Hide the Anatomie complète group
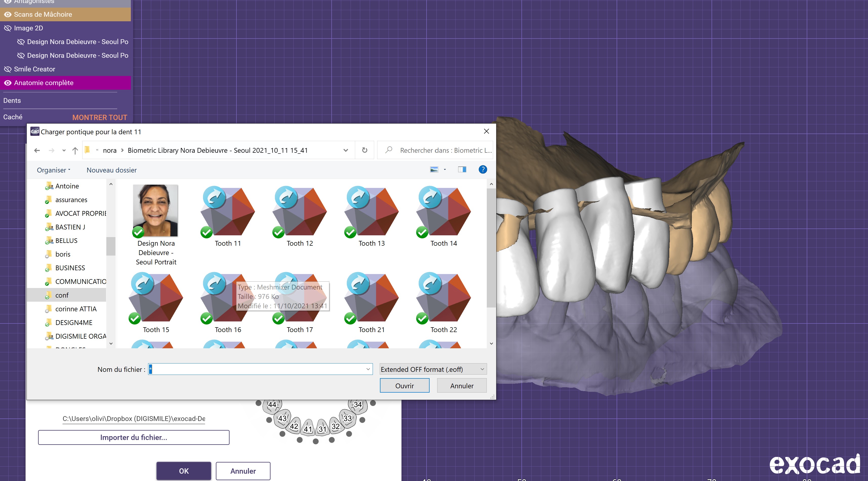868x481 pixels. click(8, 83)
